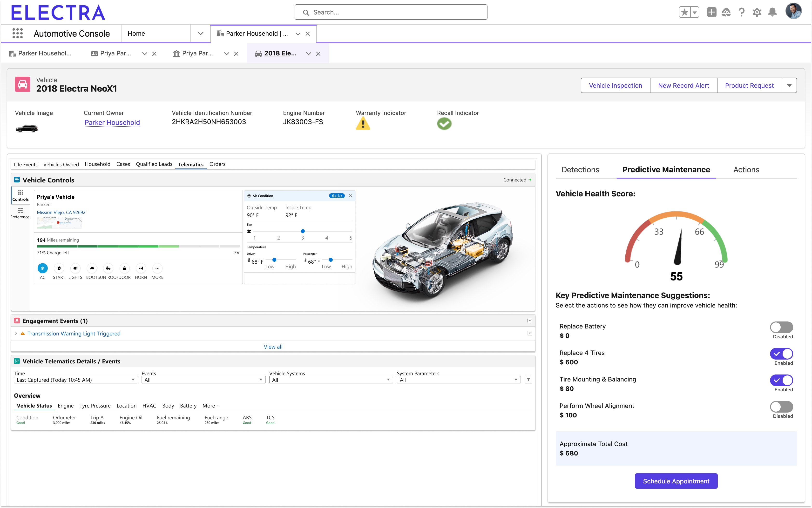This screenshot has width=812, height=508.
Task: Open the app launcher grid icon
Action: 17,33
